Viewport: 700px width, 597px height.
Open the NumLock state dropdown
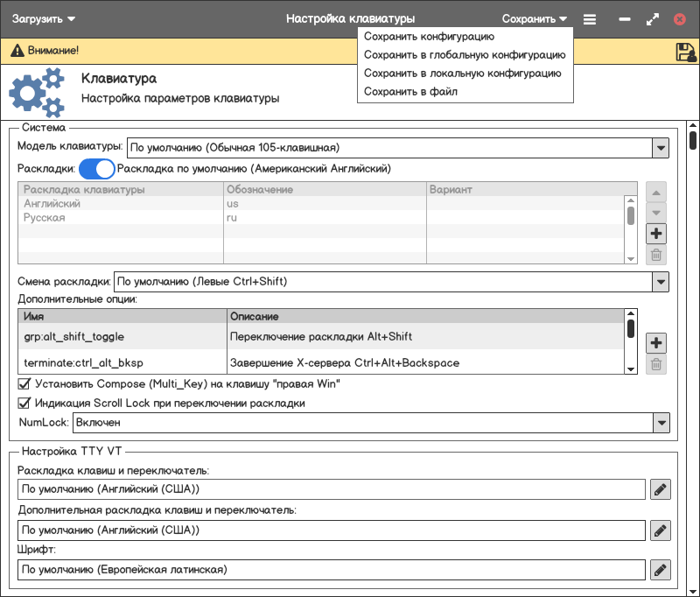tap(661, 423)
